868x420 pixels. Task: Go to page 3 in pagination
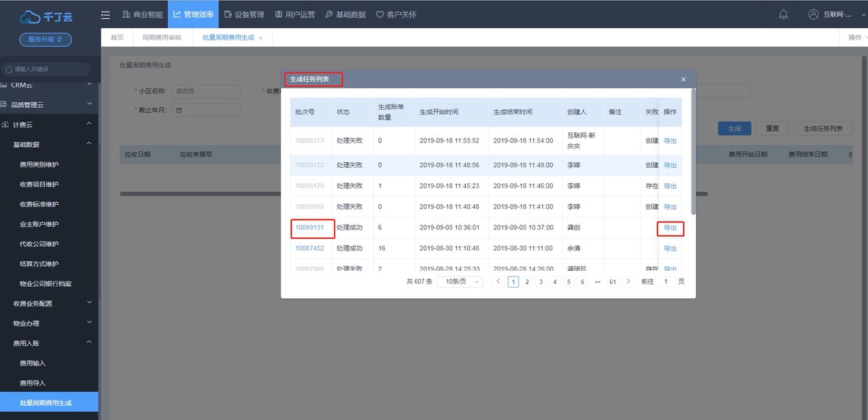[540, 282]
